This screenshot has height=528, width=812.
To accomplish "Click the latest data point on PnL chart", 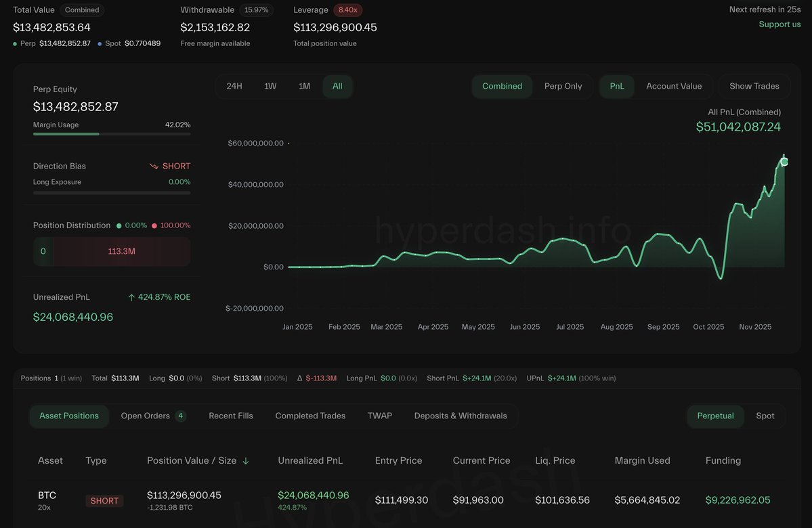I will 784,161.
